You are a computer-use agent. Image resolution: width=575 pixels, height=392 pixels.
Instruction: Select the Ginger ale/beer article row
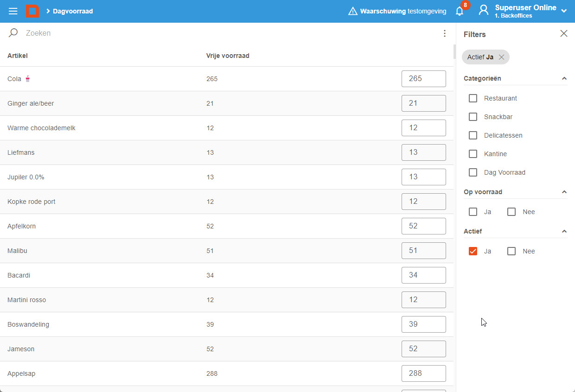click(x=227, y=103)
